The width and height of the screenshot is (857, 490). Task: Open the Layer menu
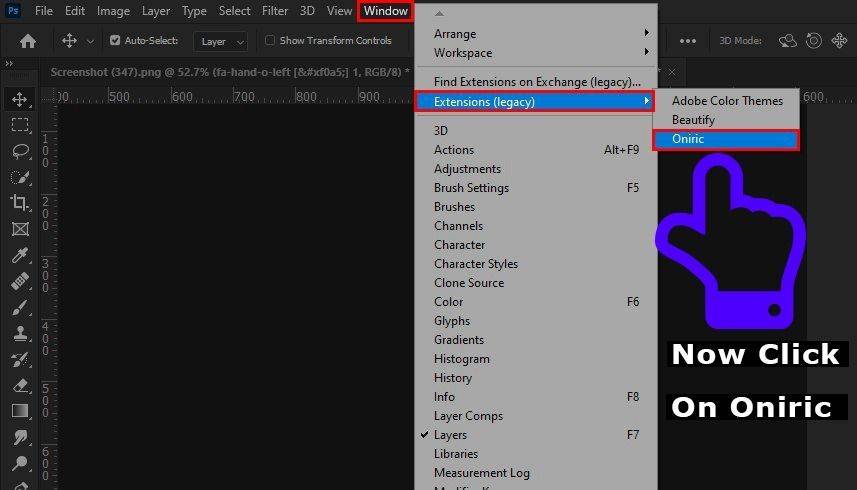(x=156, y=11)
